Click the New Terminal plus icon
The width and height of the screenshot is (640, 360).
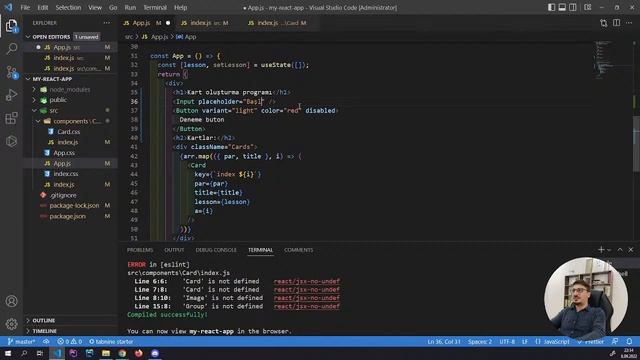(601, 249)
